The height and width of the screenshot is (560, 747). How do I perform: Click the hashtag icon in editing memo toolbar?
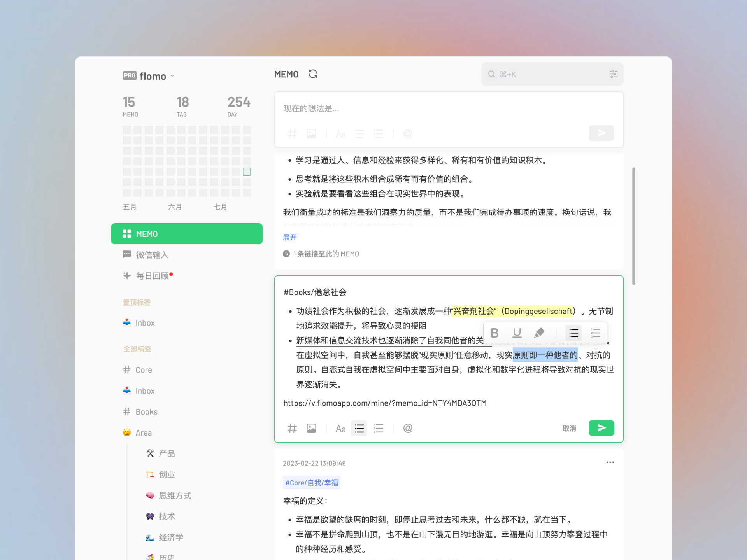[292, 428]
